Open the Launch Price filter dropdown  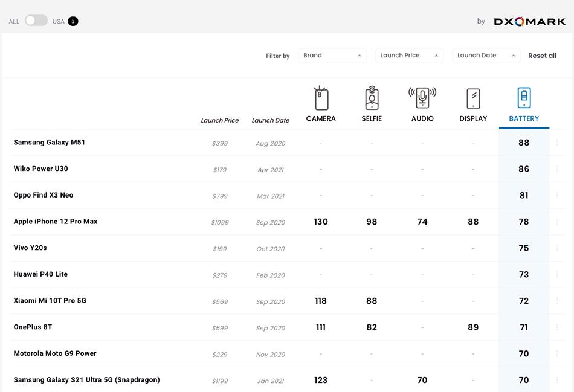click(x=410, y=56)
